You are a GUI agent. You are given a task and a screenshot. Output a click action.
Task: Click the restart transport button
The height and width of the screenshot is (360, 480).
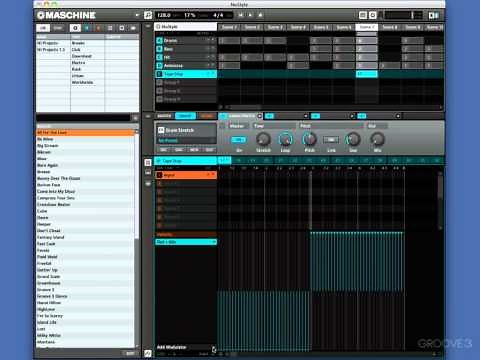tap(241, 15)
